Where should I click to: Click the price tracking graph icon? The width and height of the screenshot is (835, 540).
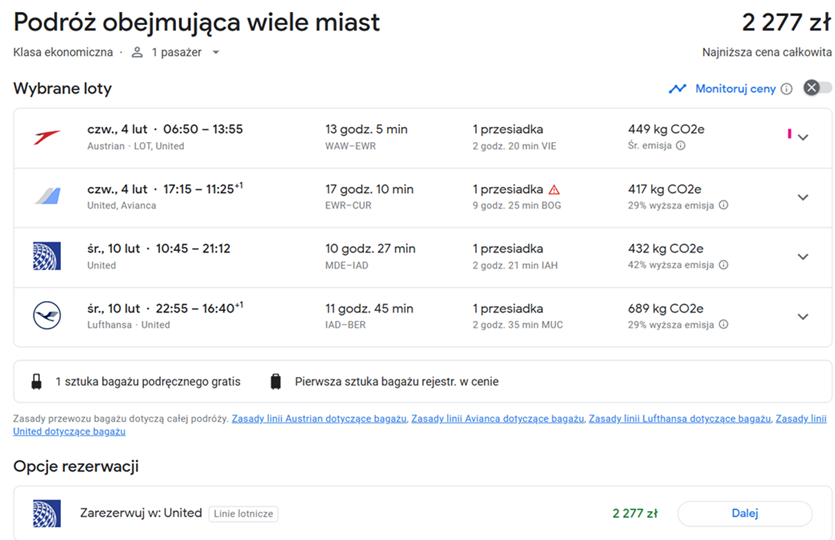(x=677, y=88)
